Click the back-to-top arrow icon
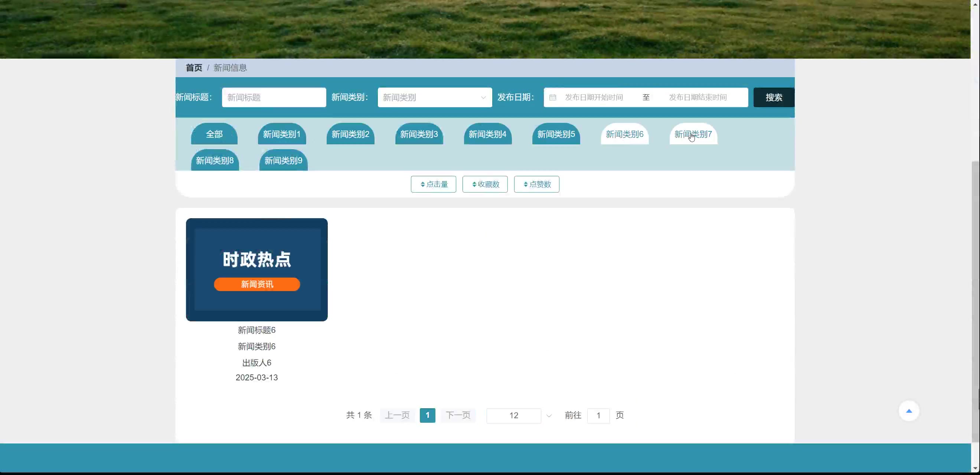The height and width of the screenshot is (475, 980). [x=909, y=411]
